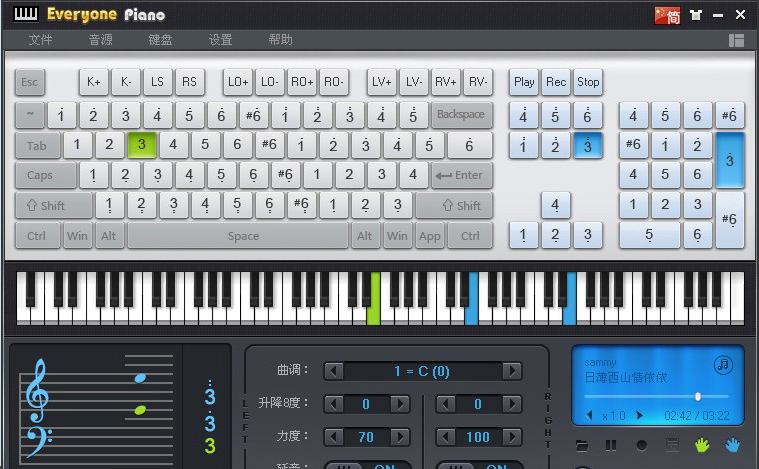
Task: Click the tall #6 numpad key
Action: [729, 220]
